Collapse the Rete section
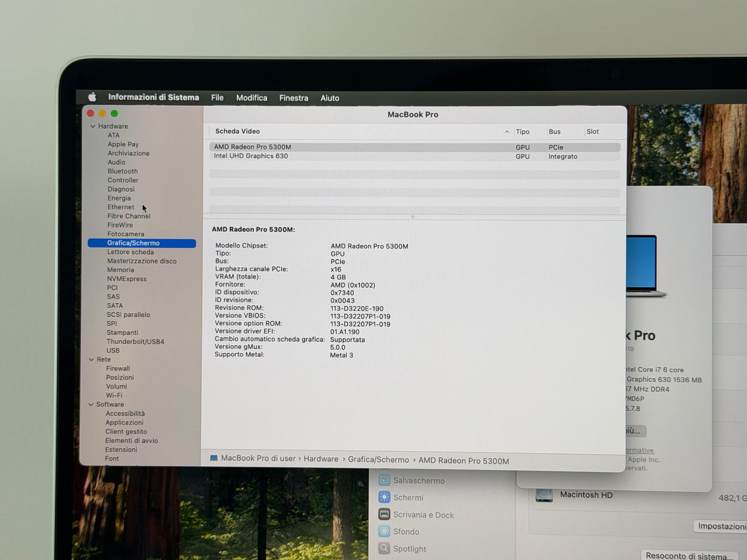This screenshot has height=560, width=747. [x=92, y=360]
